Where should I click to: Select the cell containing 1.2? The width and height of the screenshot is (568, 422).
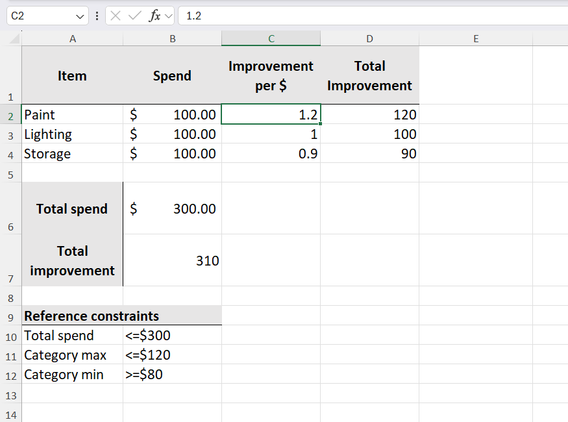click(x=271, y=114)
